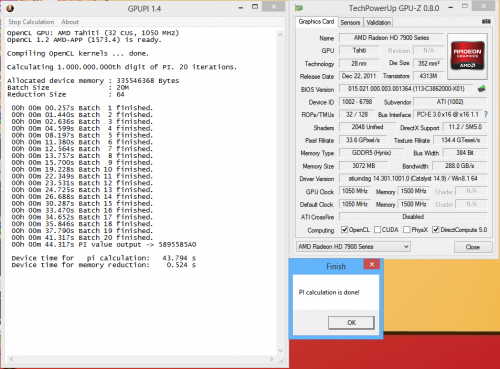Viewport: 500px width, 369px height.
Task: Click the Release Date Dec 22, 2011 field
Action: 359,76
